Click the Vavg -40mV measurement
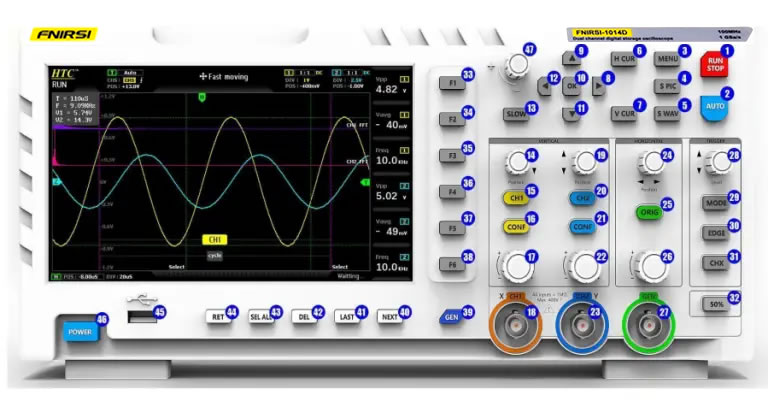This screenshot has height=401, width=768. 392,121
